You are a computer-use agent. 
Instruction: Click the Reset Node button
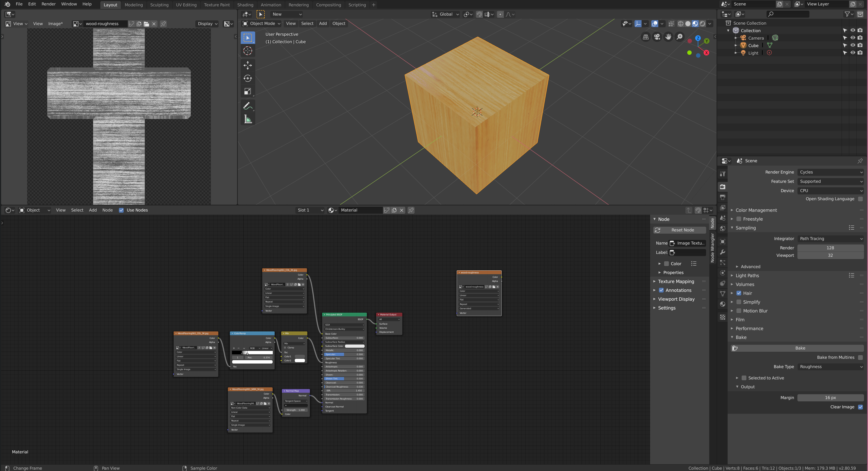click(679, 230)
